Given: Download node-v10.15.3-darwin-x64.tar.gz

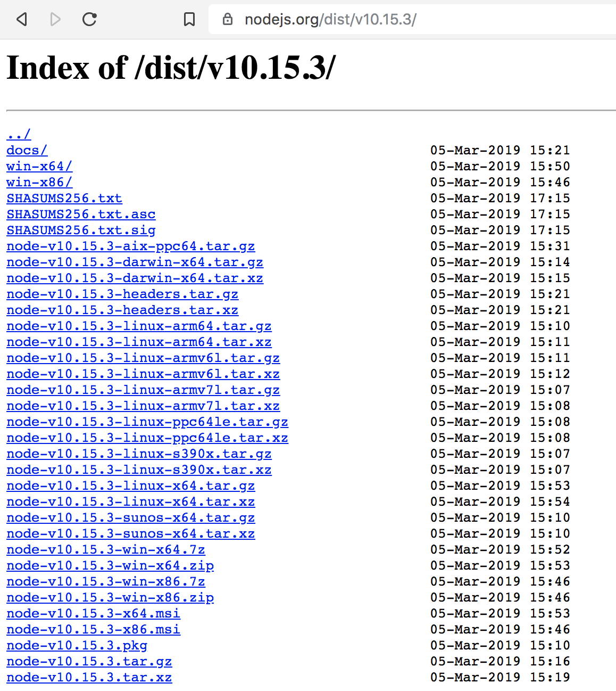Looking at the screenshot, I should coord(135,262).
